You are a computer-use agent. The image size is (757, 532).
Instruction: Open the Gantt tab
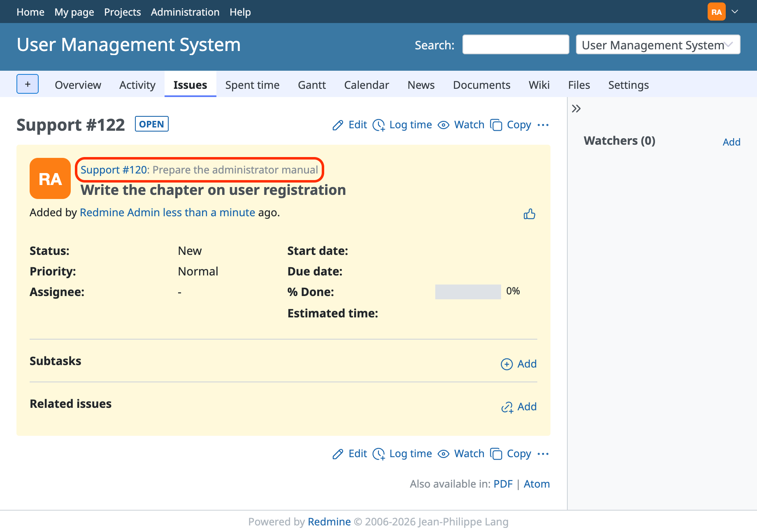point(312,85)
